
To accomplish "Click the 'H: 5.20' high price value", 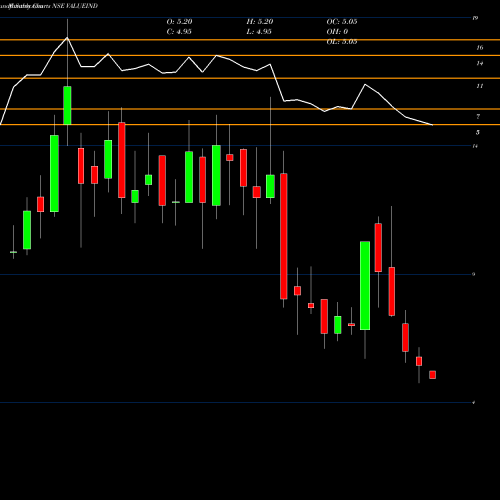I will tap(260, 22).
